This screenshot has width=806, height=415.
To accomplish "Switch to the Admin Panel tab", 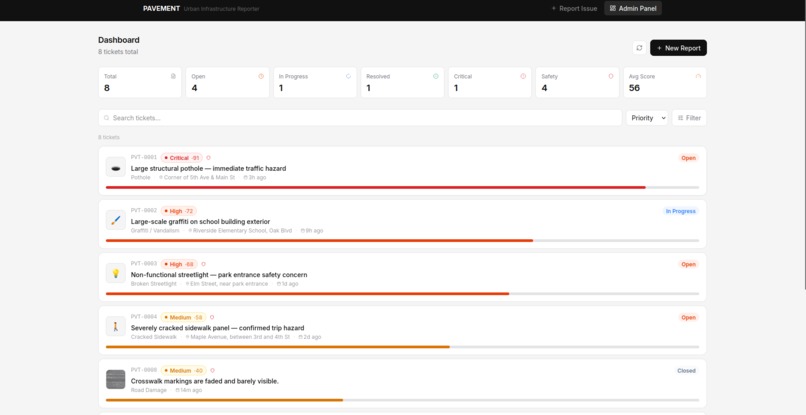I will pos(633,8).
